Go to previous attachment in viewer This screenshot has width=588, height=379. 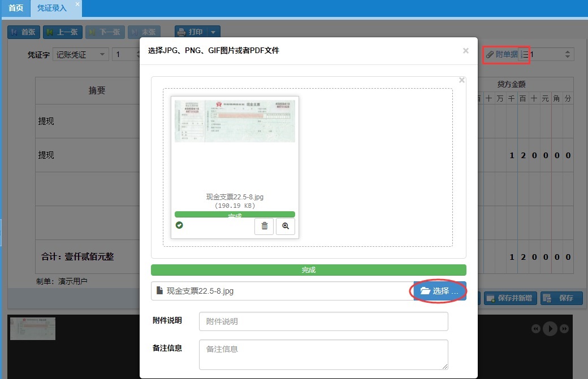coord(535,329)
